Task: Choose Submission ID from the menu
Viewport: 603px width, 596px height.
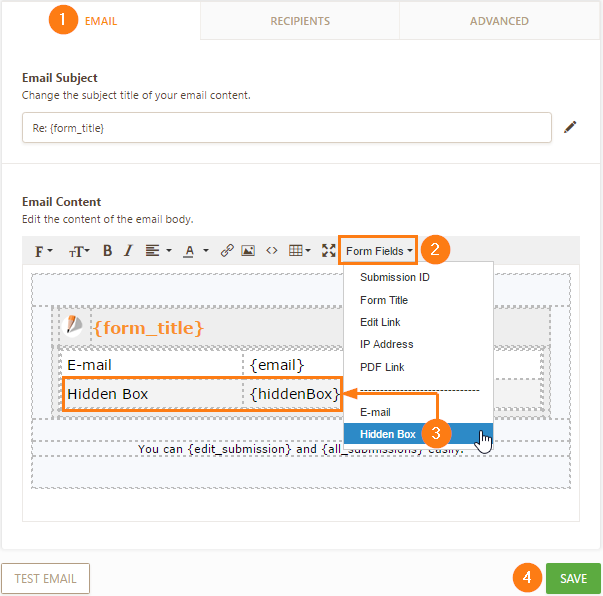Action: coord(395,277)
